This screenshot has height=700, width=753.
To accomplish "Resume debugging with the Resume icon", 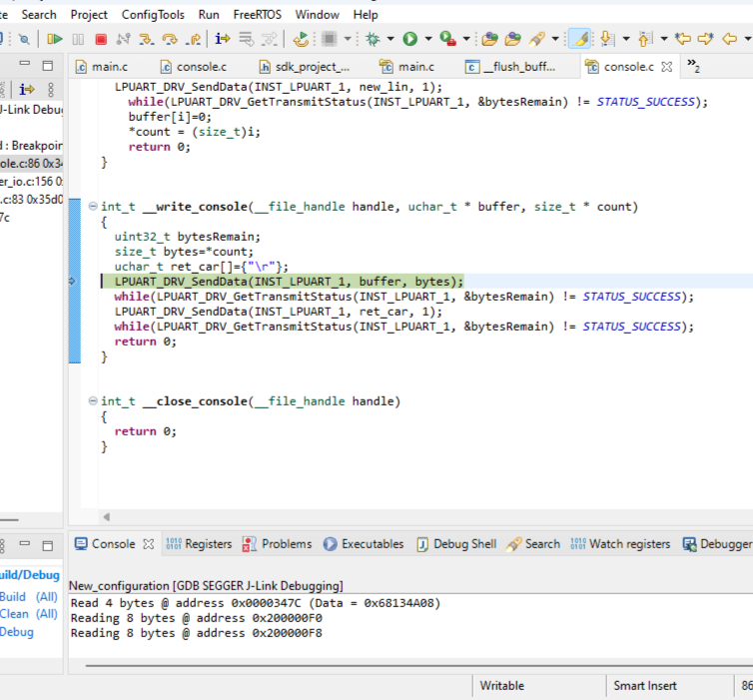I will 55,39.
